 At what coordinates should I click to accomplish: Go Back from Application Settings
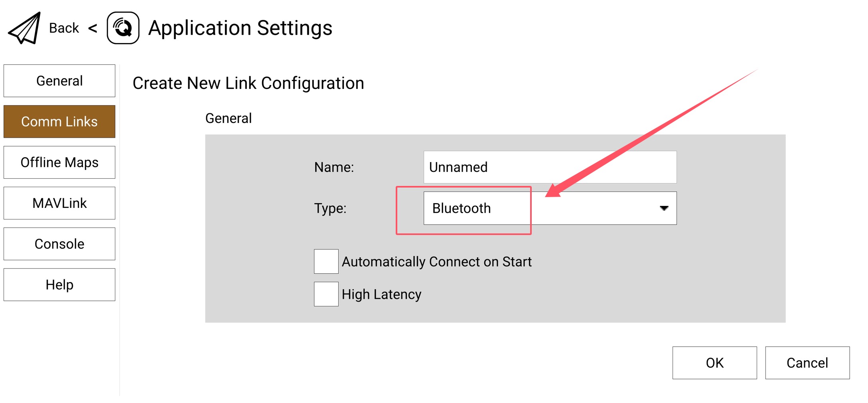point(64,28)
